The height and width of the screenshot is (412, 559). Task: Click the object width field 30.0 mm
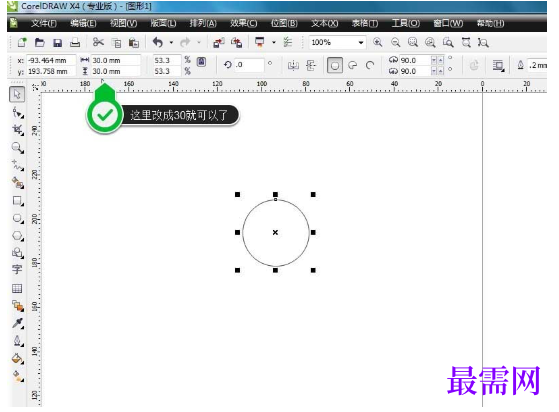click(116, 60)
